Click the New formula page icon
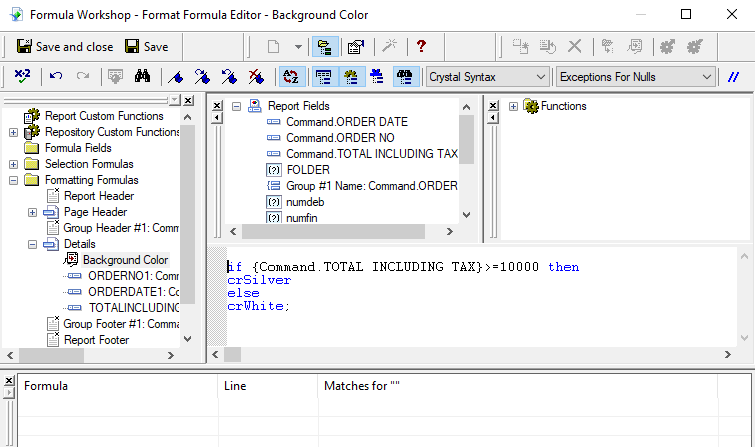755x447 pixels. point(273,47)
